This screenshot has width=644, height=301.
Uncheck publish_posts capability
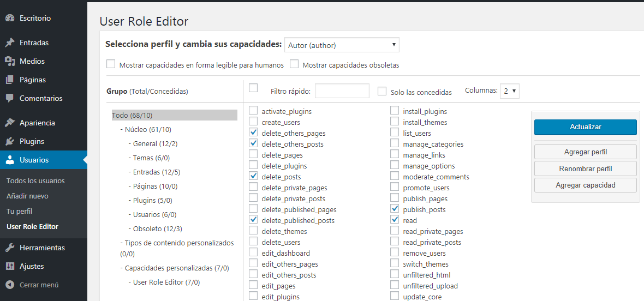coord(394,209)
